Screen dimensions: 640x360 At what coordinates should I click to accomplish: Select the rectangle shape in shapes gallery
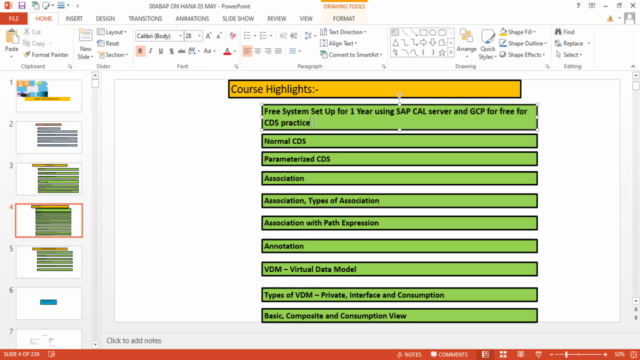423,32
